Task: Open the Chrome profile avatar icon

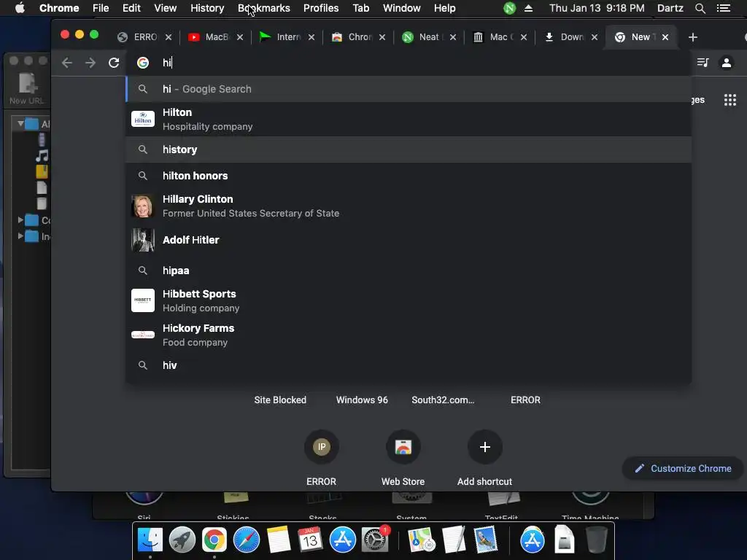Action: click(x=726, y=63)
